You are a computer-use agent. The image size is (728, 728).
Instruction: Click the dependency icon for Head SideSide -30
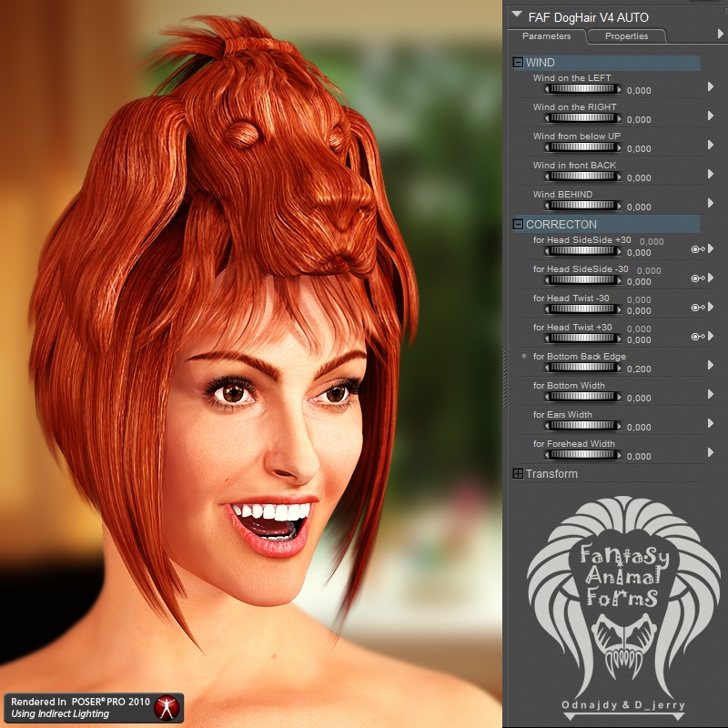pyautogui.click(x=698, y=278)
